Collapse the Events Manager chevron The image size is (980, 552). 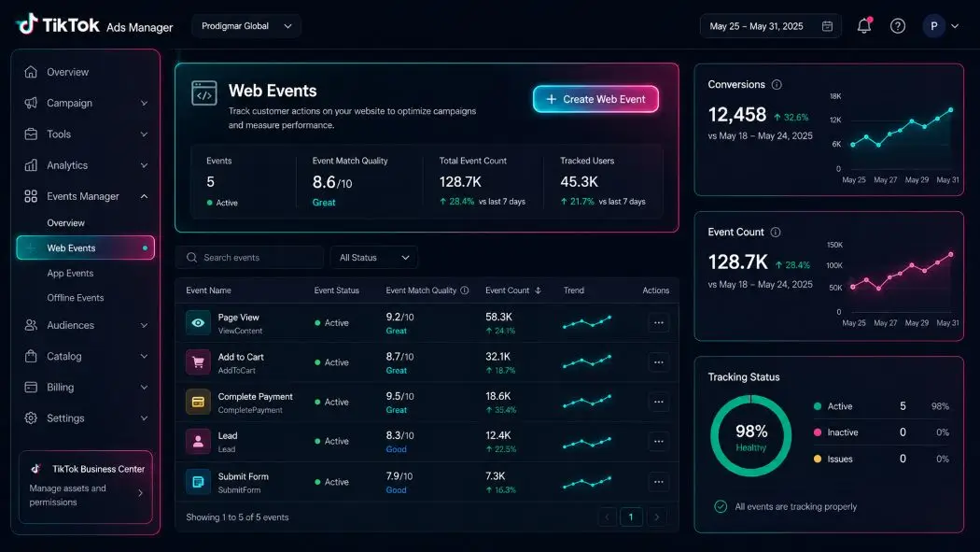point(144,196)
